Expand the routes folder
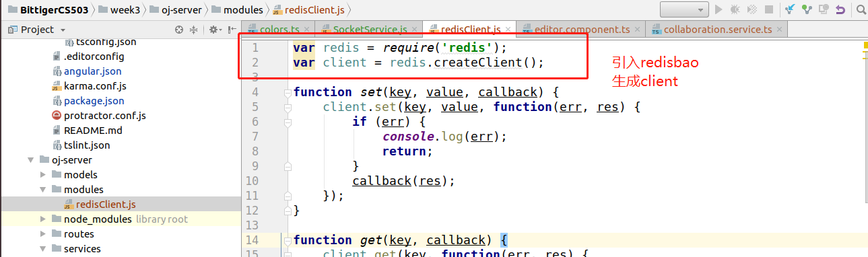868x257 pixels. [x=42, y=234]
